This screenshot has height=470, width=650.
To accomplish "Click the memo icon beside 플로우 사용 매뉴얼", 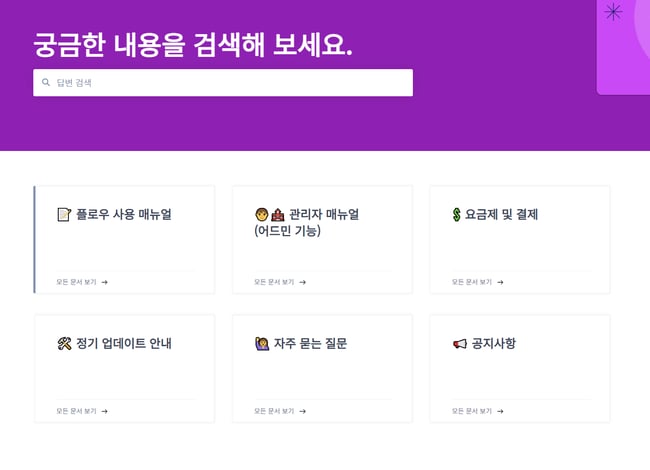I will pyautogui.click(x=64, y=214).
